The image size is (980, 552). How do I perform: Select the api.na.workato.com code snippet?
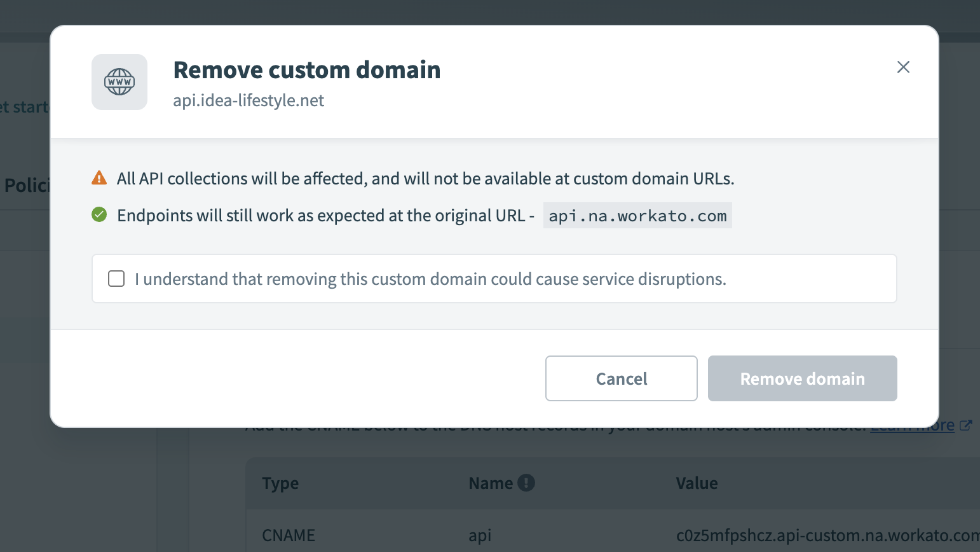637,215
